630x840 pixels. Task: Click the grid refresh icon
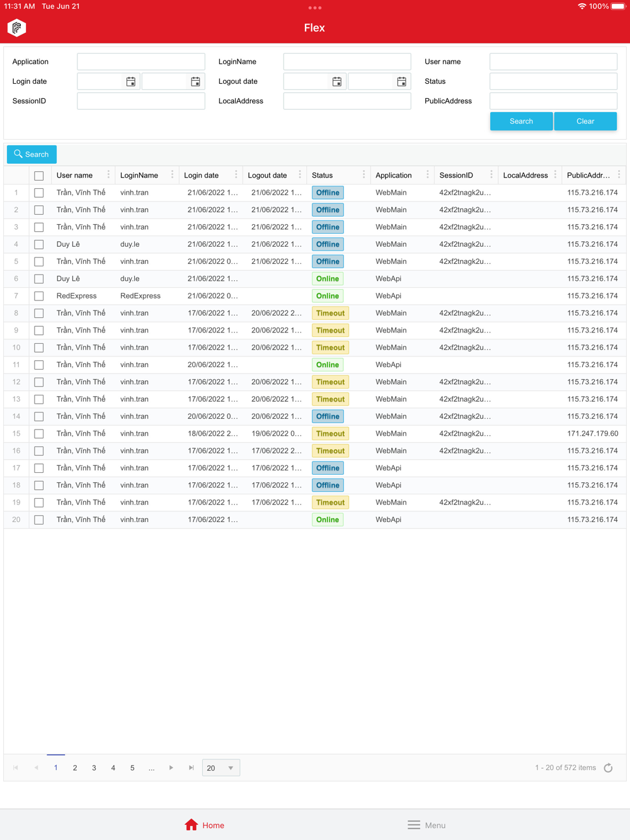(x=608, y=768)
